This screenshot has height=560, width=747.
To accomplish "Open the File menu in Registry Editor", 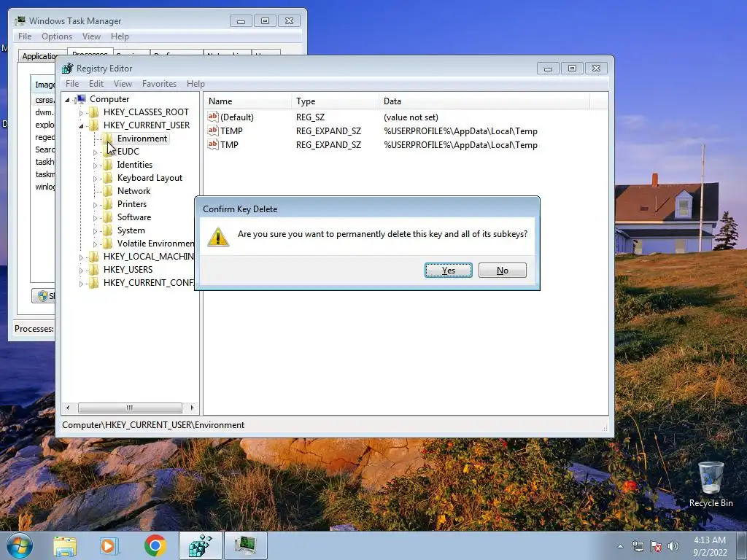I will pyautogui.click(x=72, y=84).
